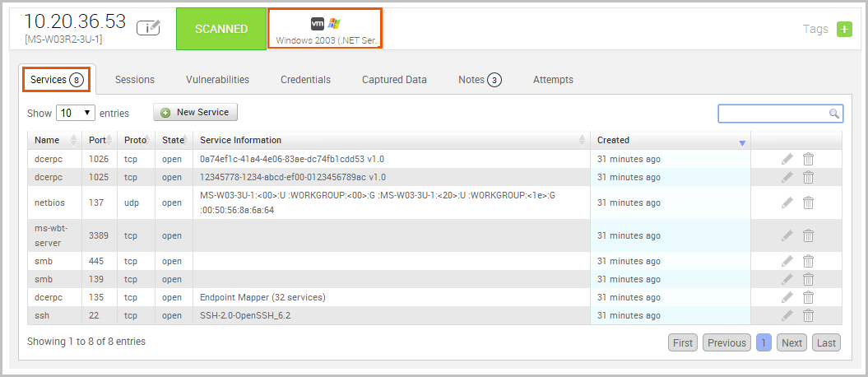The width and height of the screenshot is (868, 377).
Task: Remove the dcerpc service on port 1026
Action: [808, 159]
